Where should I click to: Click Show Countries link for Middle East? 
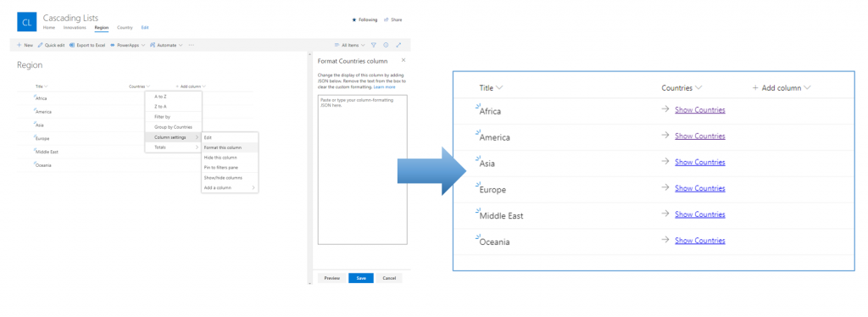click(699, 214)
